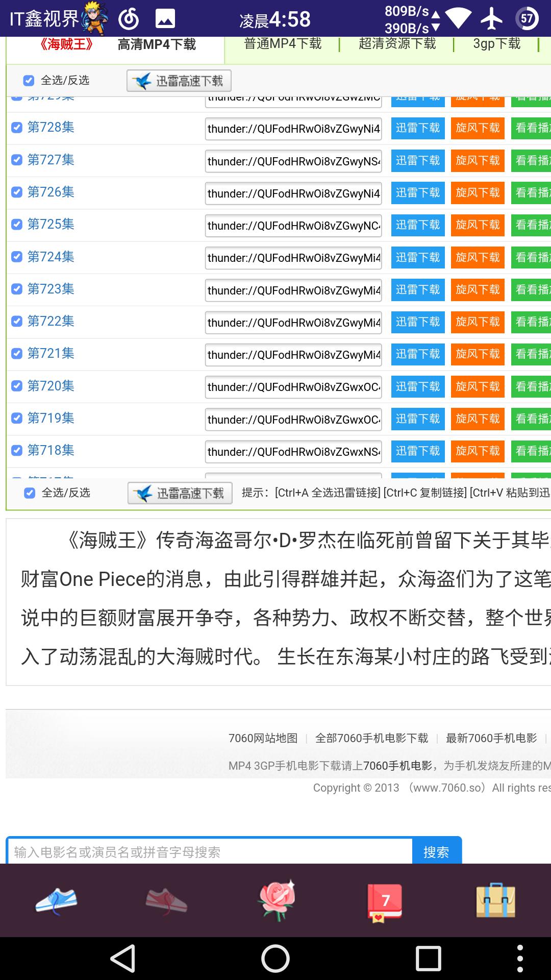The height and width of the screenshot is (980, 551).
Task: Open 第718集 episode link
Action: pyautogui.click(x=51, y=450)
